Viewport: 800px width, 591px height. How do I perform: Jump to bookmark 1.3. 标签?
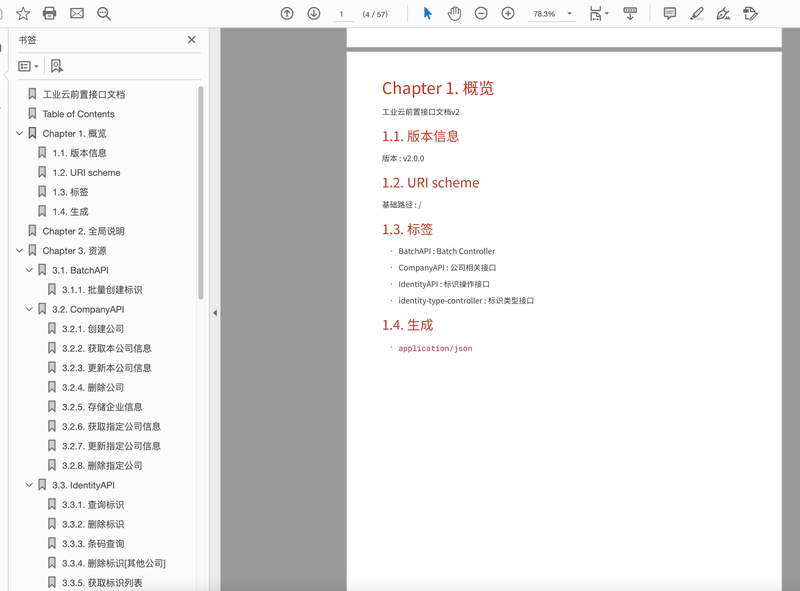pyautogui.click(x=70, y=192)
